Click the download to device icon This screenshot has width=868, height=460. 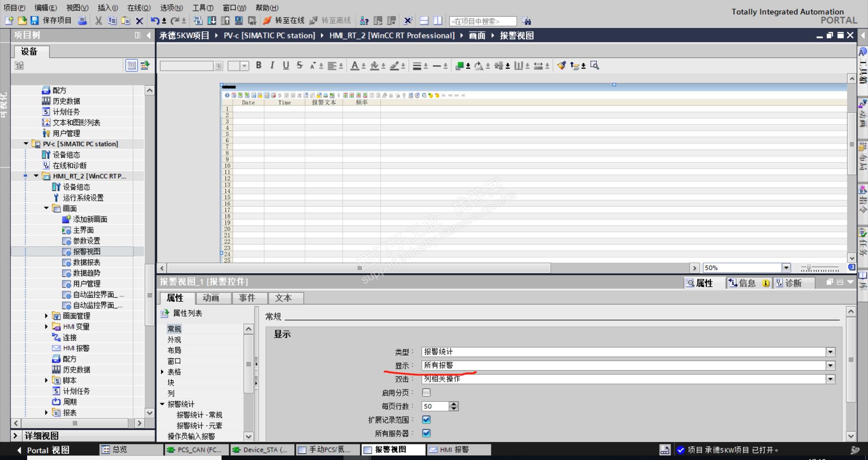pos(212,20)
